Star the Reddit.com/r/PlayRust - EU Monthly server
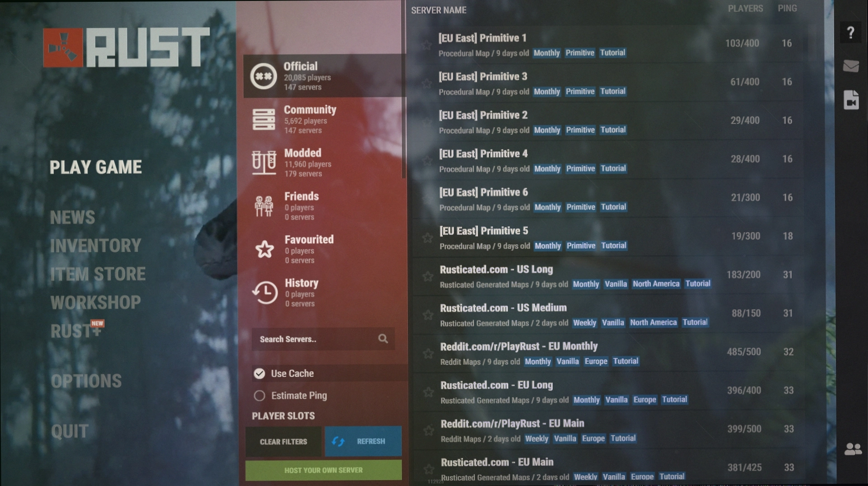 click(x=428, y=353)
